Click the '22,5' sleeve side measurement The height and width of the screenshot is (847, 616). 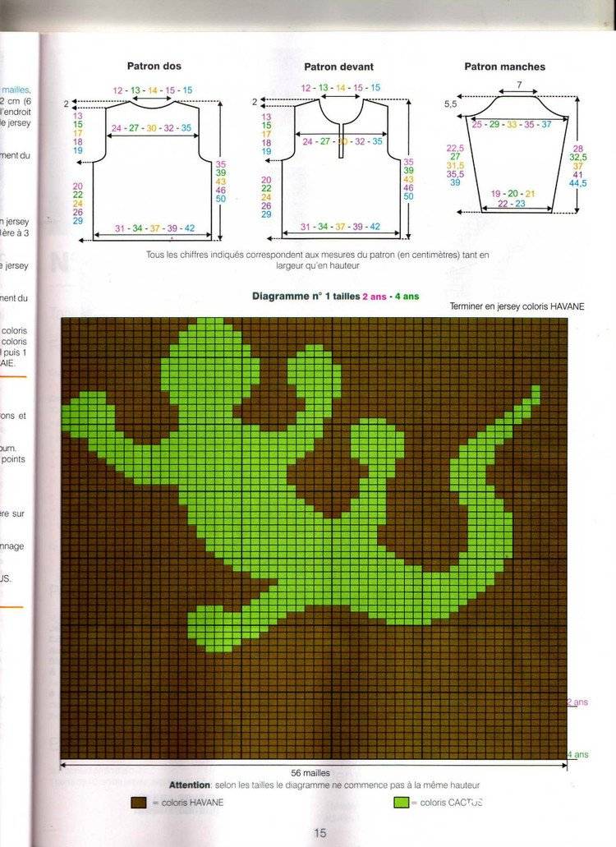(x=455, y=148)
